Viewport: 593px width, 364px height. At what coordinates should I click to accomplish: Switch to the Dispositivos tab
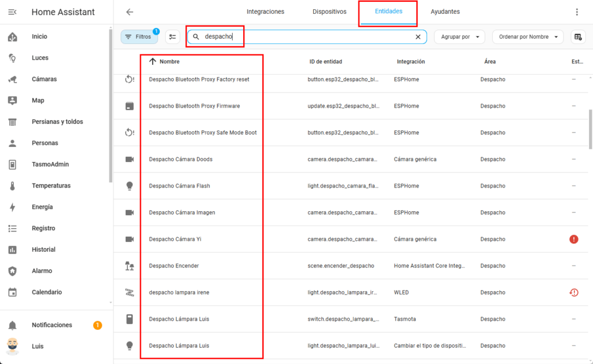coord(329,12)
